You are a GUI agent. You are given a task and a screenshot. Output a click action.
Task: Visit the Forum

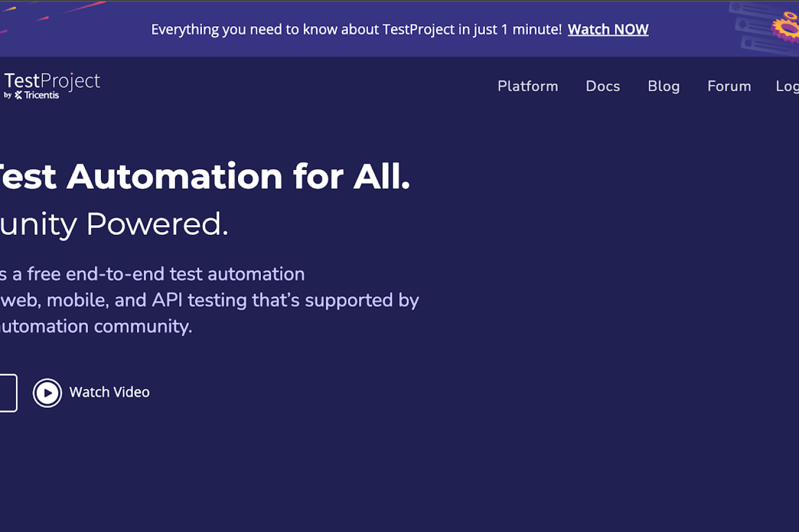click(x=729, y=86)
